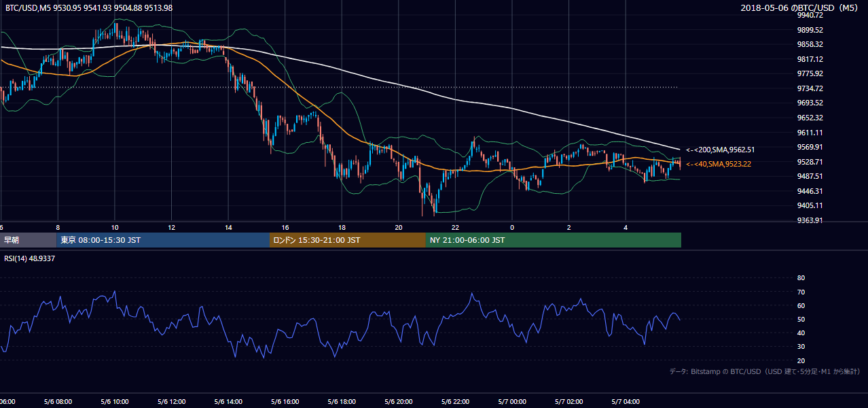Select the ロンドン 15:30-21:00 JST session bar
This screenshot has height=408, width=868.
pyautogui.click(x=348, y=240)
